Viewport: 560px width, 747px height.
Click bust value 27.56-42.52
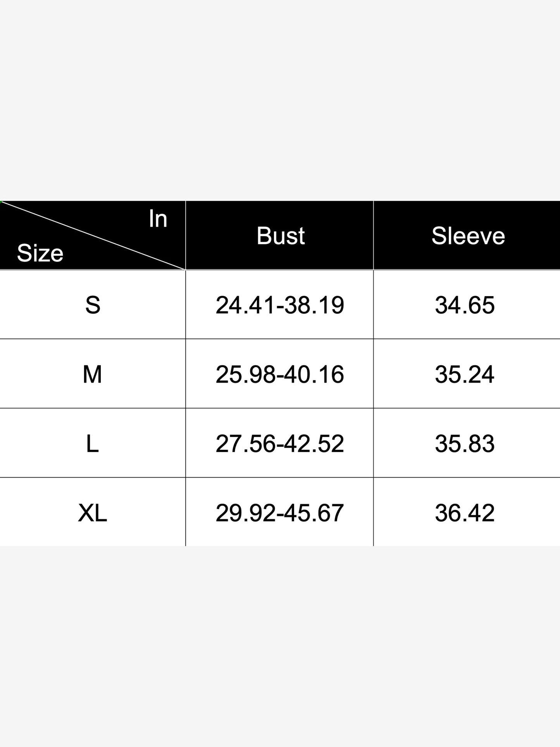(279, 443)
